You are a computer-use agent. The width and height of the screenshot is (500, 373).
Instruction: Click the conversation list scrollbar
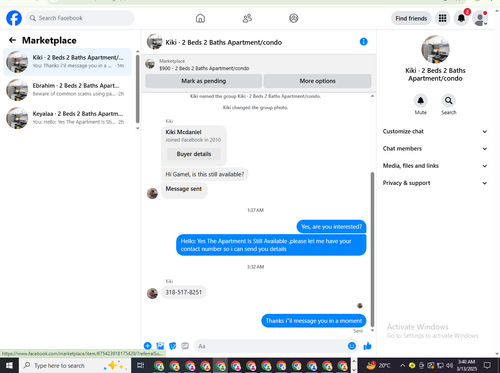point(137,89)
